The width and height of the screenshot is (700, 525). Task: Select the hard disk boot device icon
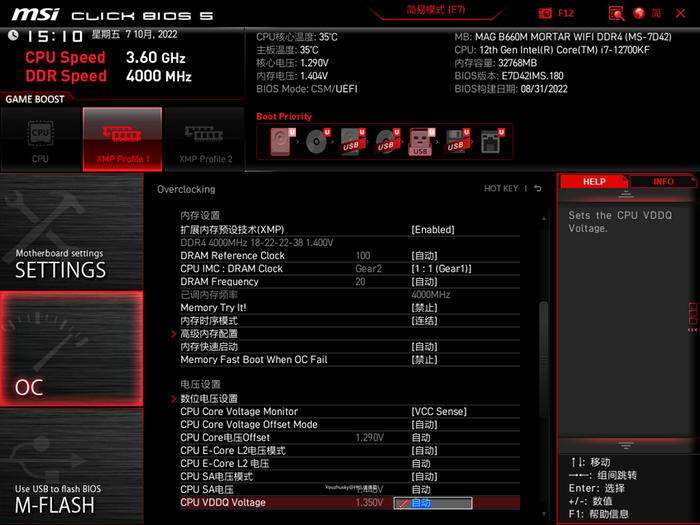point(283,142)
